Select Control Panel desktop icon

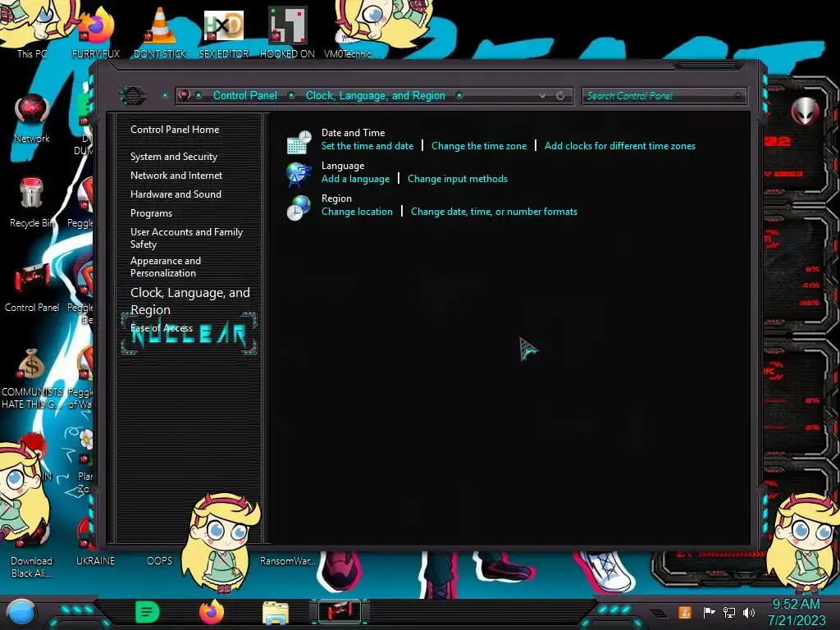pos(32,287)
